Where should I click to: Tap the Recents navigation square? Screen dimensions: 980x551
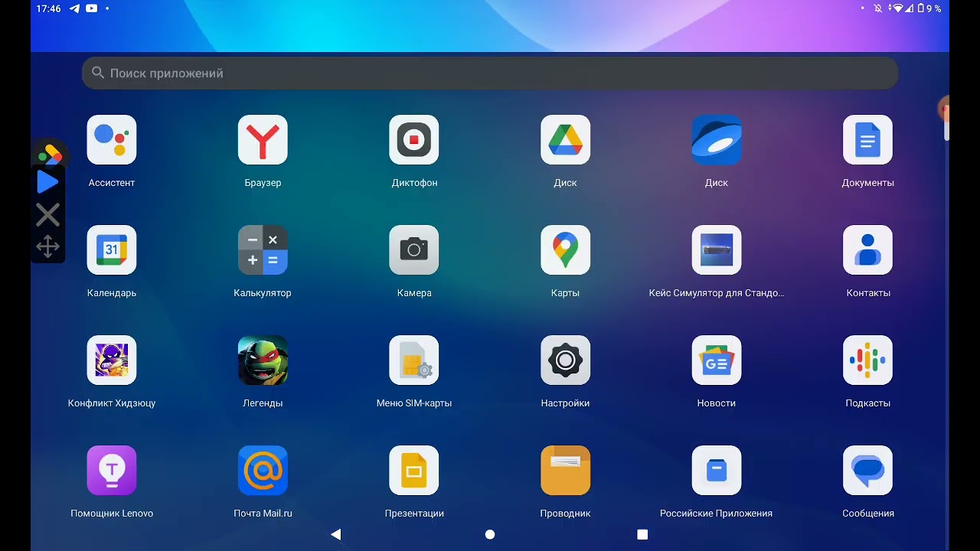click(x=642, y=534)
